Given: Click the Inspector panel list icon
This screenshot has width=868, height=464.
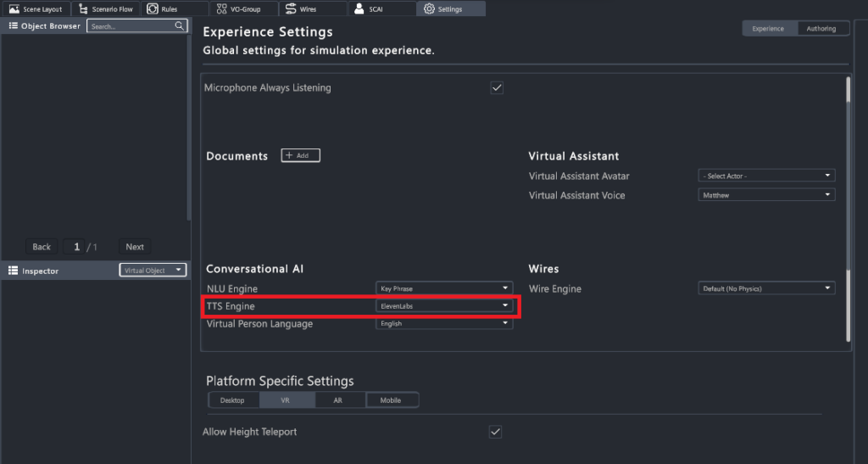Looking at the screenshot, I should point(13,271).
